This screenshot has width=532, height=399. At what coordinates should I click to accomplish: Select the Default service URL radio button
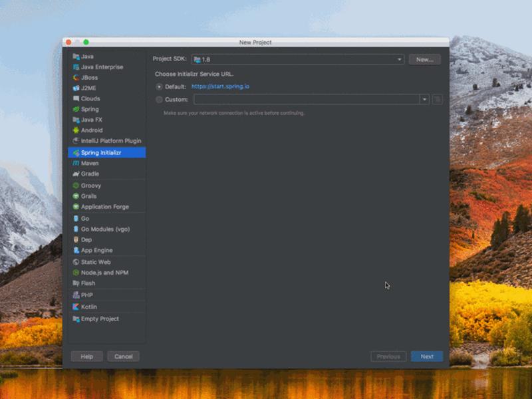[159, 87]
